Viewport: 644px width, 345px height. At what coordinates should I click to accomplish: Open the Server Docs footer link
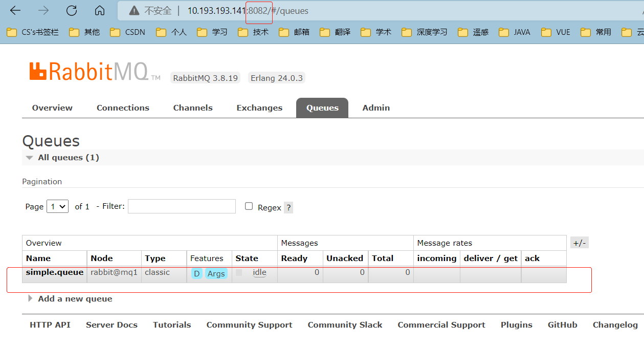point(112,325)
